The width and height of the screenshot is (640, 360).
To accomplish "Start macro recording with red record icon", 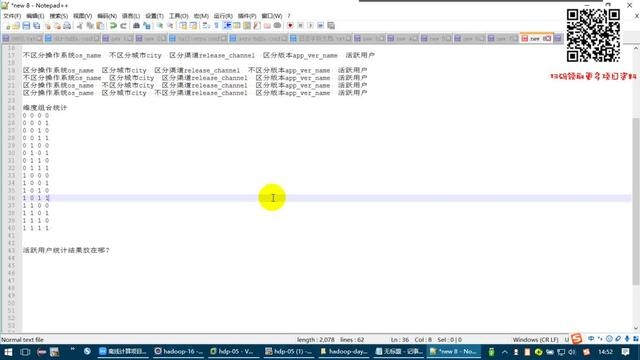I will [x=290, y=26].
